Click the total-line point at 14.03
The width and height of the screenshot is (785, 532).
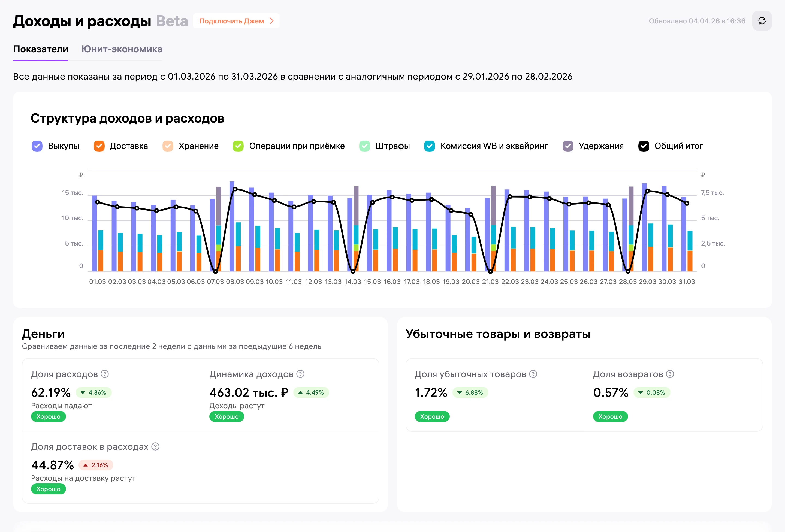(353, 271)
